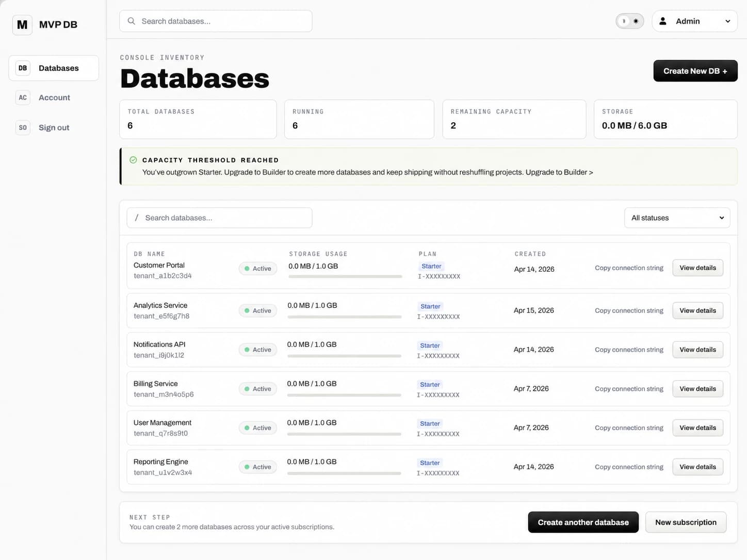
Task: Click the AC icon beside Account
Action: 23,97
